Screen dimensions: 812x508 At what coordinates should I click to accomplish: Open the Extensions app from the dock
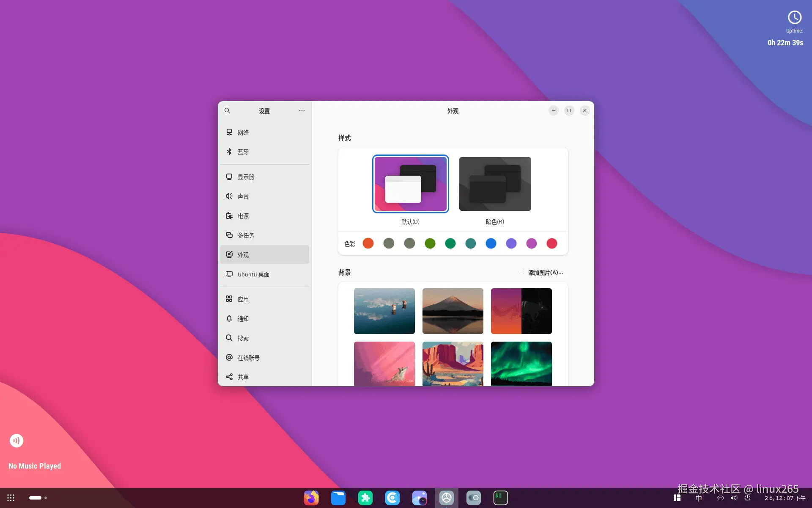click(366, 498)
